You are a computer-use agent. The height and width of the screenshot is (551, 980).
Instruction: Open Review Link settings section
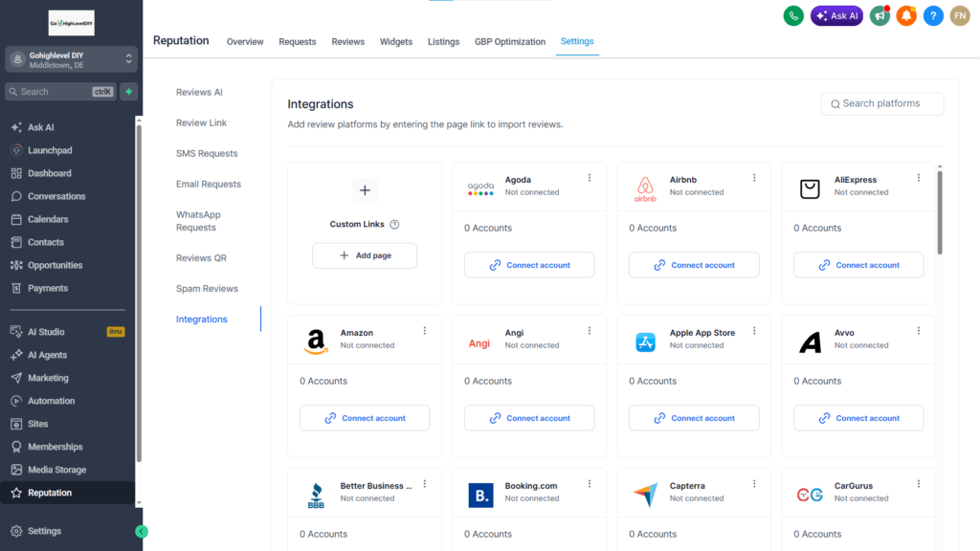201,123
